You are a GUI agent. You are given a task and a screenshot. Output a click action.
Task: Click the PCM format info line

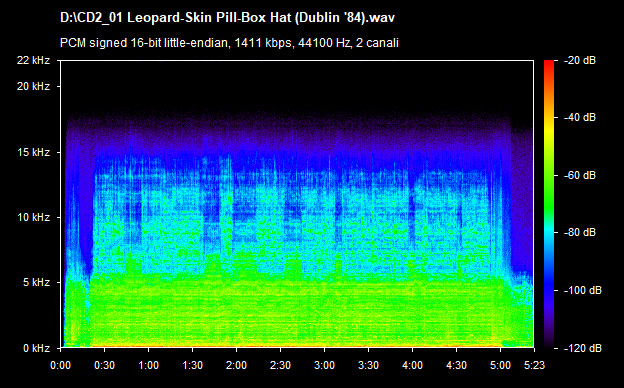pos(229,43)
